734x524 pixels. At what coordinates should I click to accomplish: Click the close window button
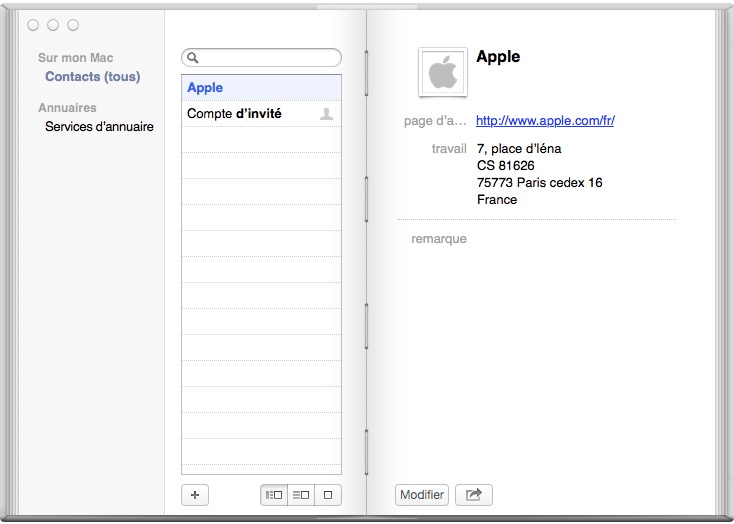[33, 25]
